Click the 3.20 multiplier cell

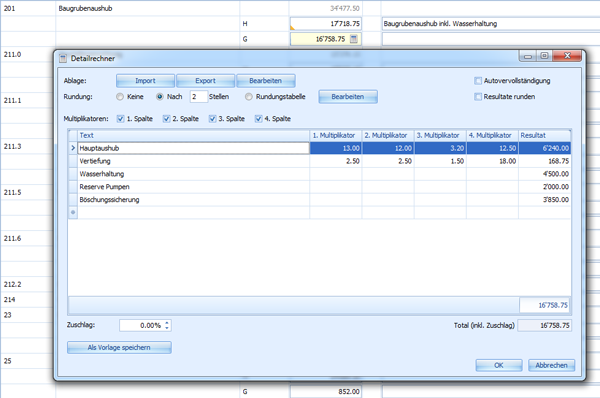click(x=440, y=148)
